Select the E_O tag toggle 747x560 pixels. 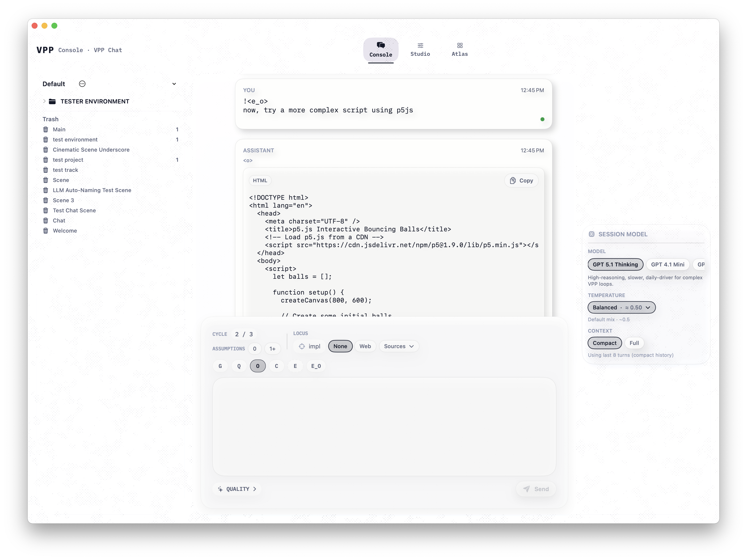(316, 366)
